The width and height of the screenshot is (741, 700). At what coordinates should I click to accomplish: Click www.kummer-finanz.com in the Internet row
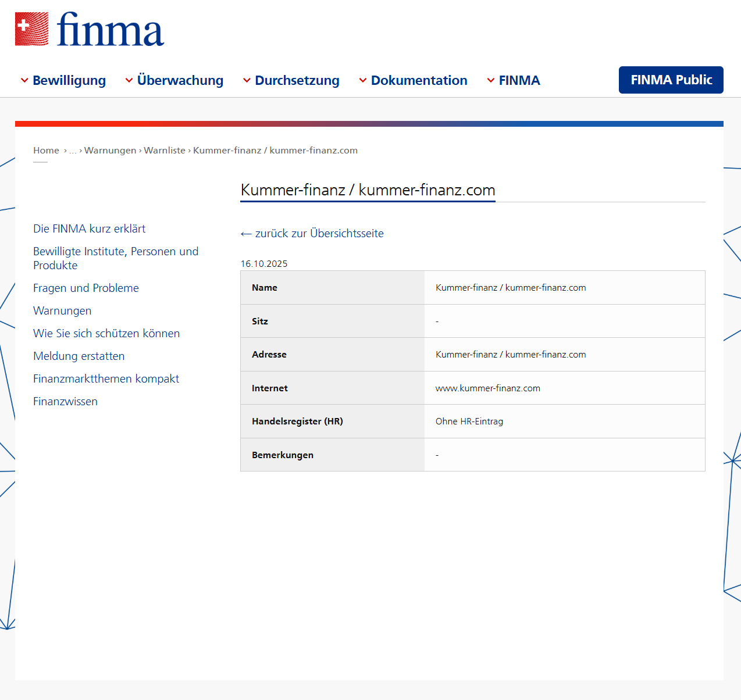[488, 388]
